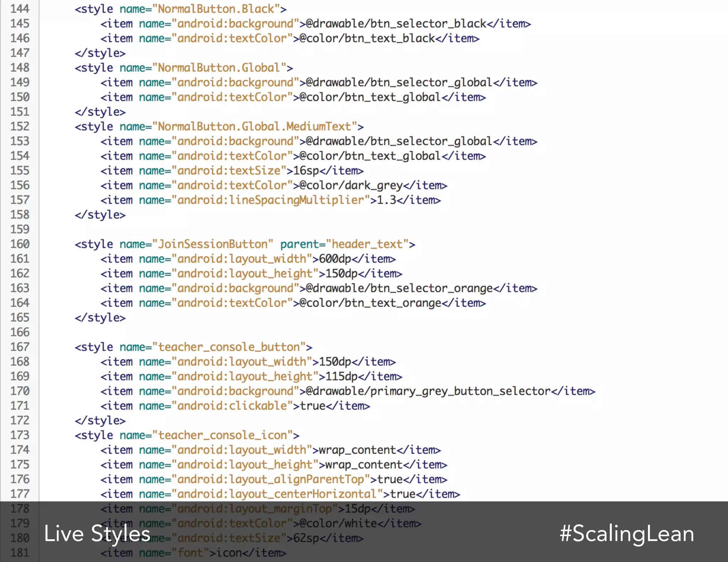Click "@drawable/btn_selector_orange" on line 163
The height and width of the screenshot is (562, 728).
399,288
